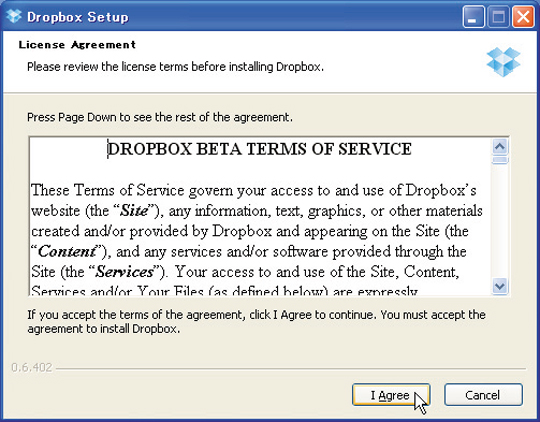
Task: Cancel the Dropbox installation
Action: point(483,395)
